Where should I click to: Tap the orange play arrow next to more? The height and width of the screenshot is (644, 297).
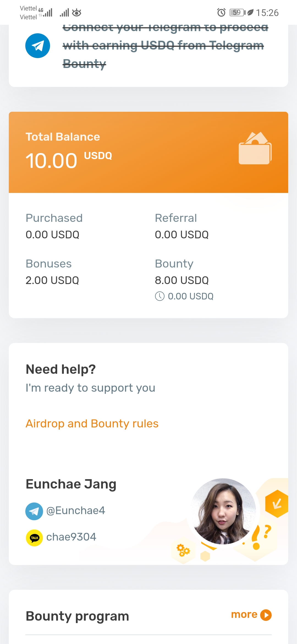[x=266, y=615]
